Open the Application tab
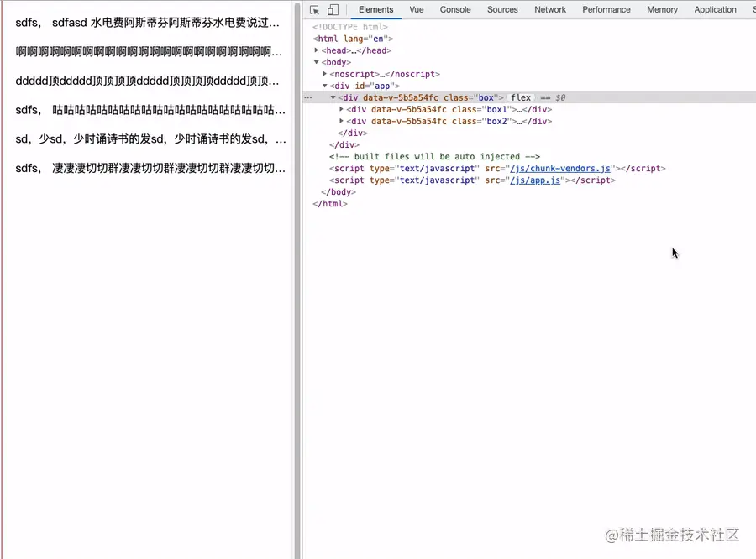 click(x=715, y=9)
